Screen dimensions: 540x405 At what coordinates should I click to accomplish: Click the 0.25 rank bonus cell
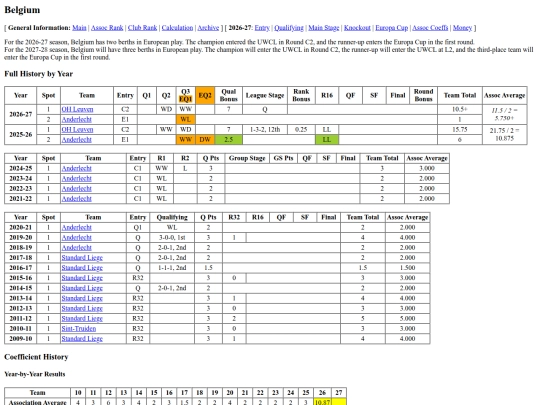click(301, 129)
